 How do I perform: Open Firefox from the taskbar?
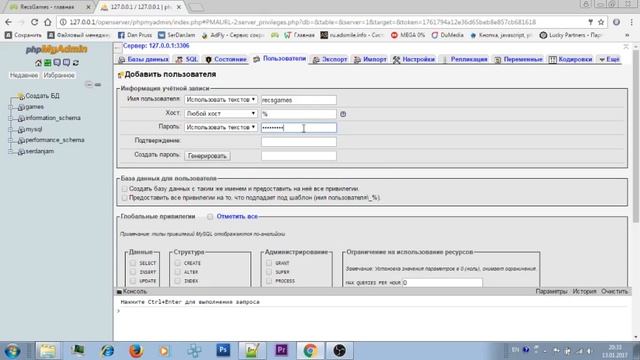pos(136,350)
